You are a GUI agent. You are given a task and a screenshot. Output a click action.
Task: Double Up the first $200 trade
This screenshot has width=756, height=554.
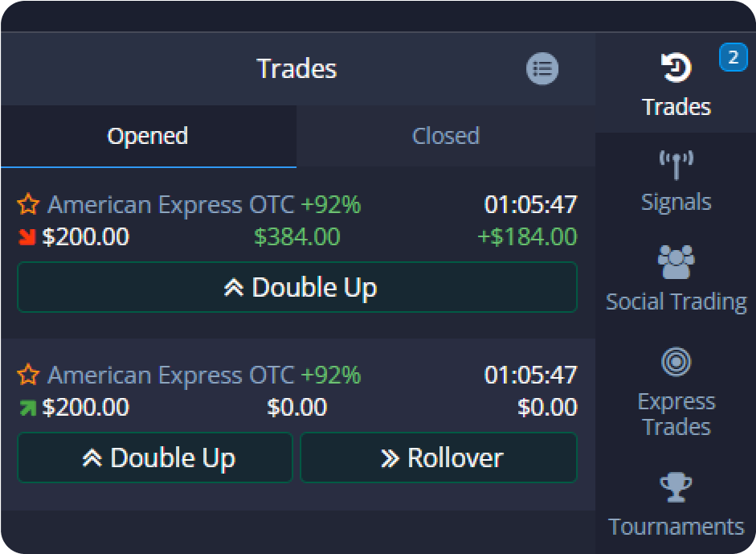pos(297,287)
